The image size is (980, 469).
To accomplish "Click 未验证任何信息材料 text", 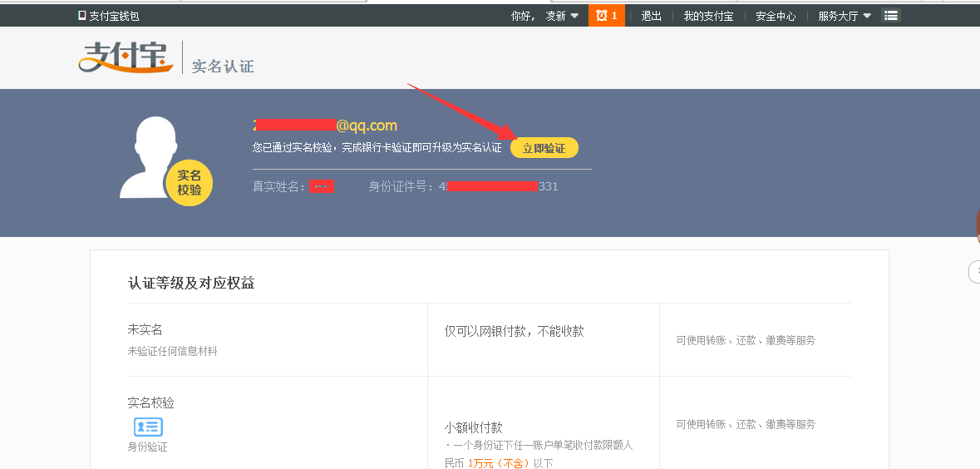I will (x=173, y=352).
